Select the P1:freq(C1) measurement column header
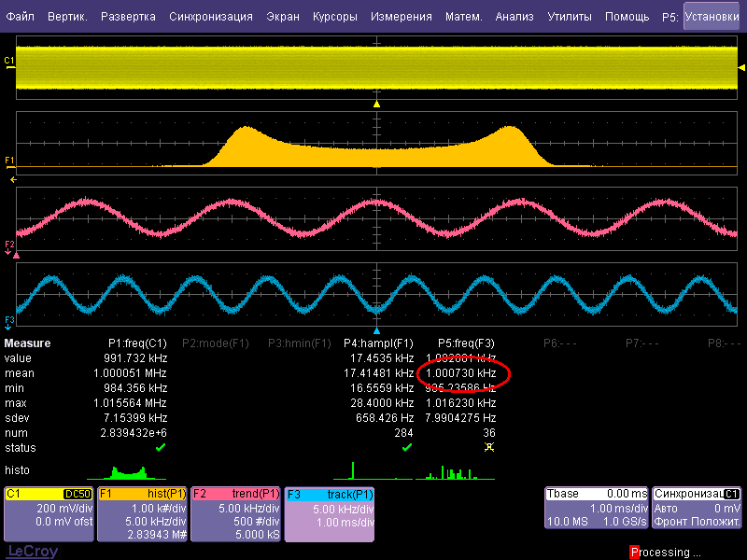 tap(138, 343)
